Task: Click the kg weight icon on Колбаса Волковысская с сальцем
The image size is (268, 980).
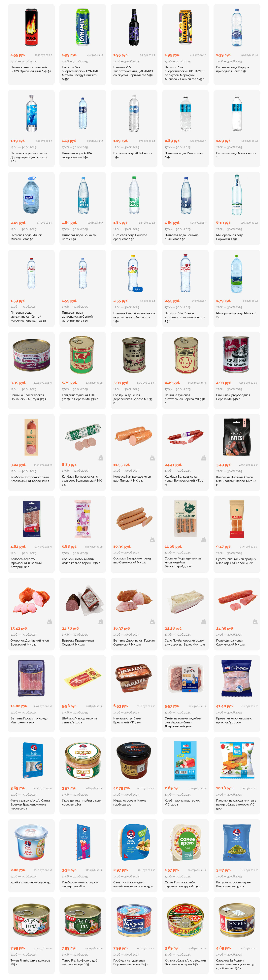Action: [x=101, y=458]
